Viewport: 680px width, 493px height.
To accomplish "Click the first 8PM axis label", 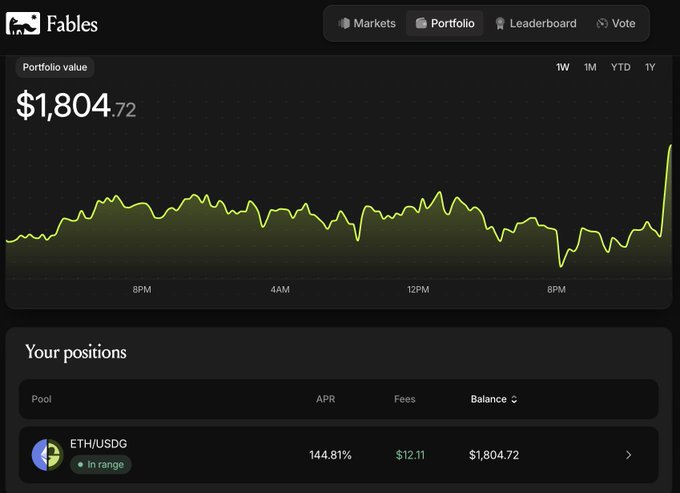I will point(142,289).
